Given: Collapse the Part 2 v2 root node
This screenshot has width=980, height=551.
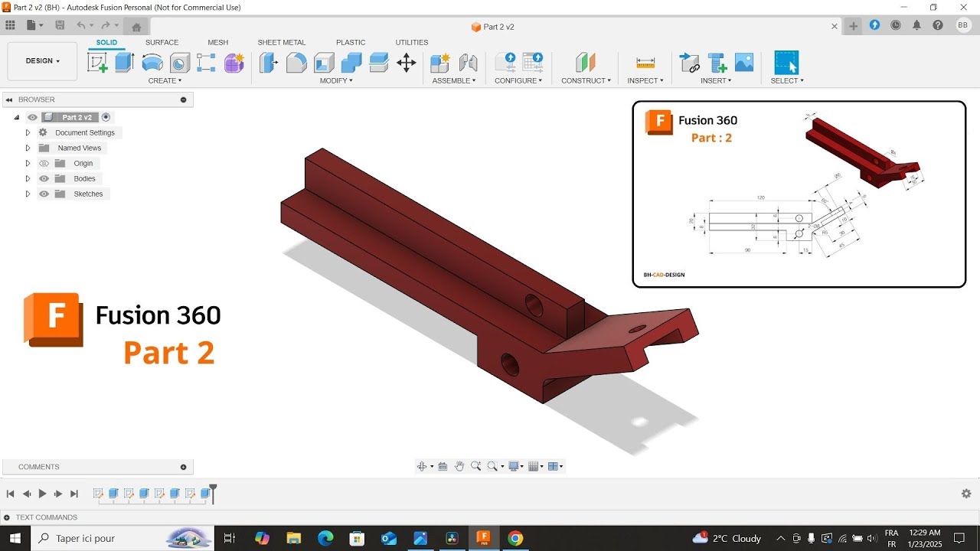Looking at the screenshot, I should click(x=16, y=117).
